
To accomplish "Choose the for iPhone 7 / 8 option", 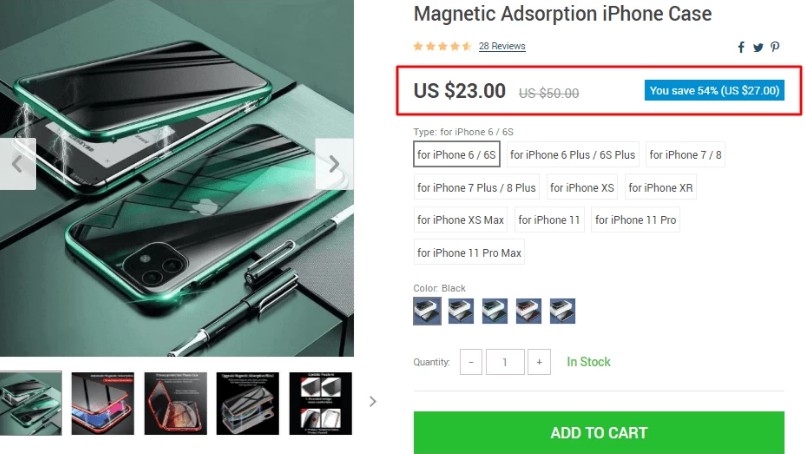I will coord(685,155).
